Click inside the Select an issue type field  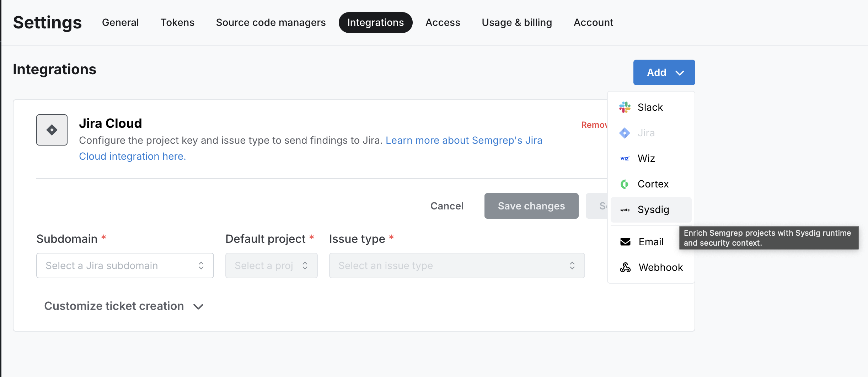pyautogui.click(x=456, y=265)
